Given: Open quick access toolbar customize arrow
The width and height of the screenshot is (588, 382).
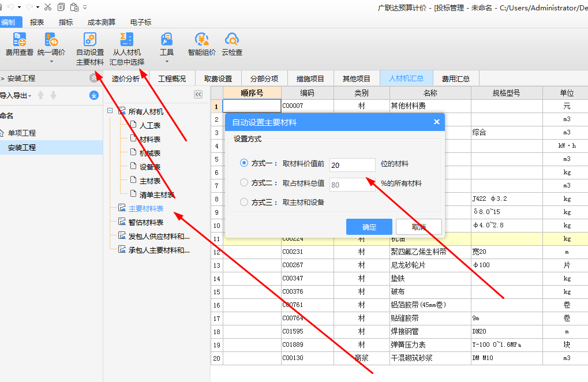Looking at the screenshot, I should [85, 7].
